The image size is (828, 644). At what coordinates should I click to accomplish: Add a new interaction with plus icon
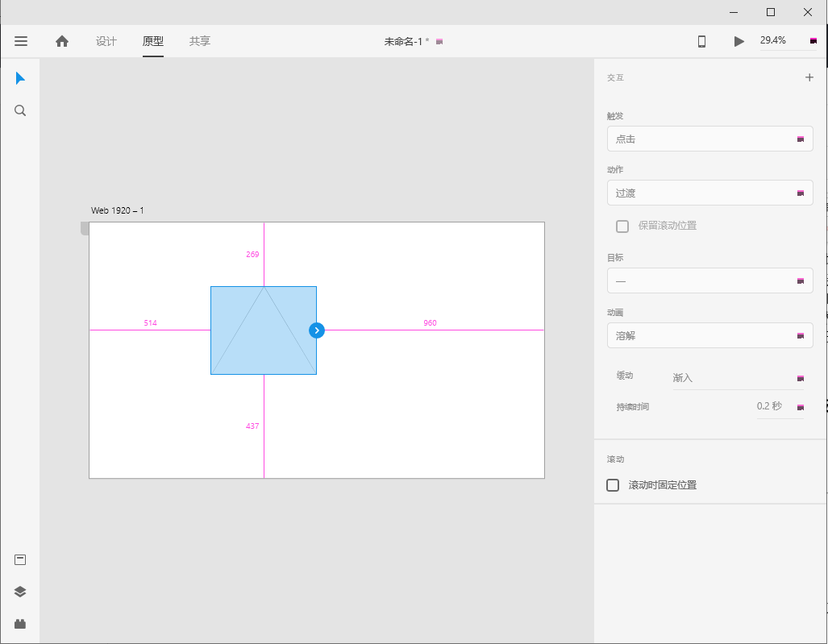(809, 77)
